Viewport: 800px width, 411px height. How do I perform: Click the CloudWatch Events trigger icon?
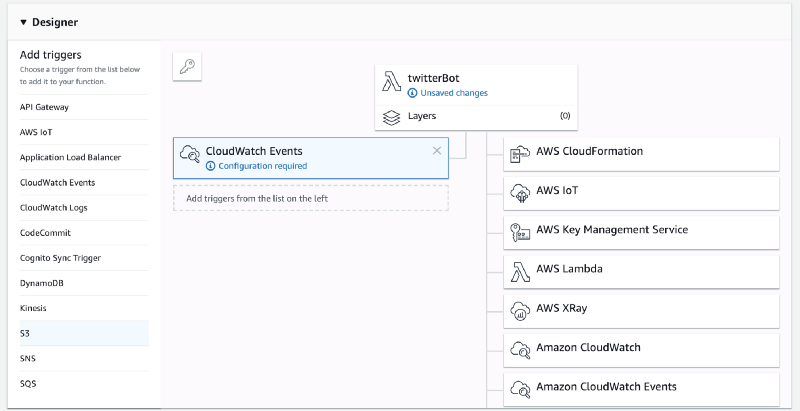(x=190, y=153)
